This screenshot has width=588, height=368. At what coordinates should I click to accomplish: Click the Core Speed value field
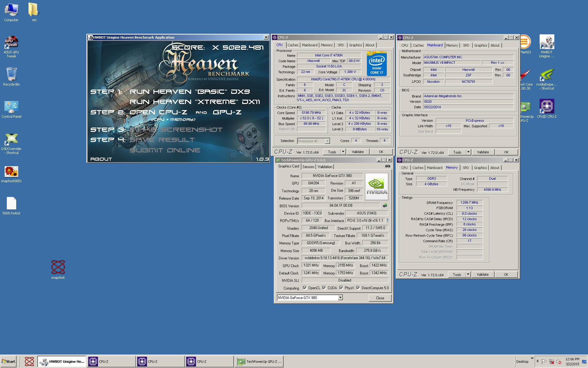pos(311,113)
